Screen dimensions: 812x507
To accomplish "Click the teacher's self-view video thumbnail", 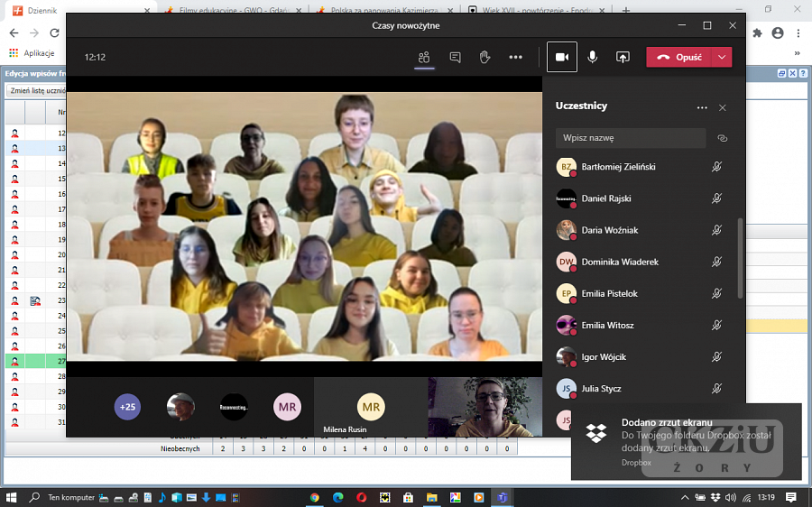I will click(x=485, y=407).
